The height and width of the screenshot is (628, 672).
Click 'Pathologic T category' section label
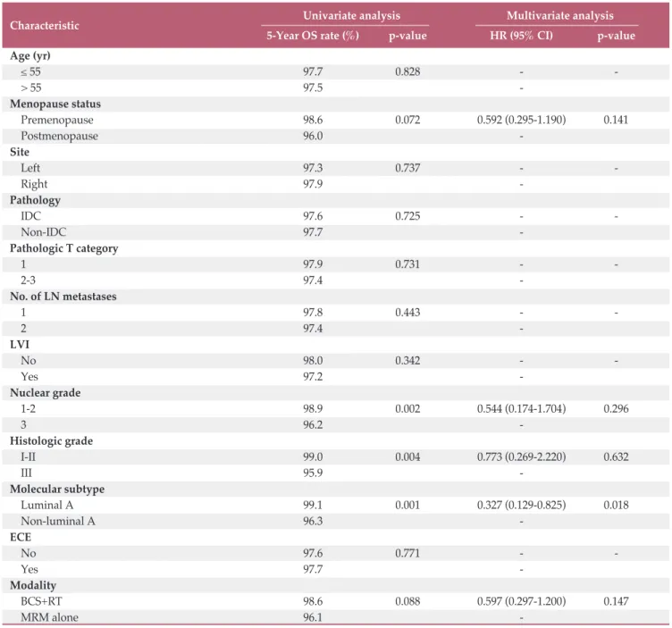click(63, 248)
